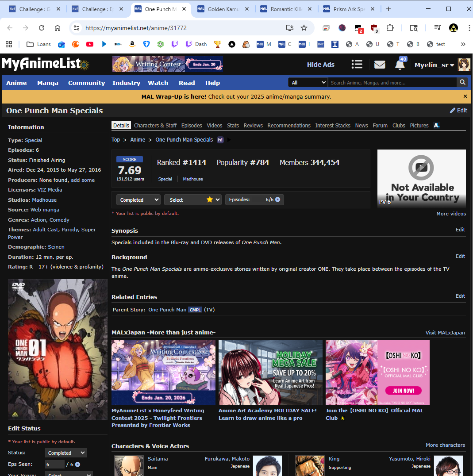
Task: Bookmark this page with the star icon
Action: [304, 28]
